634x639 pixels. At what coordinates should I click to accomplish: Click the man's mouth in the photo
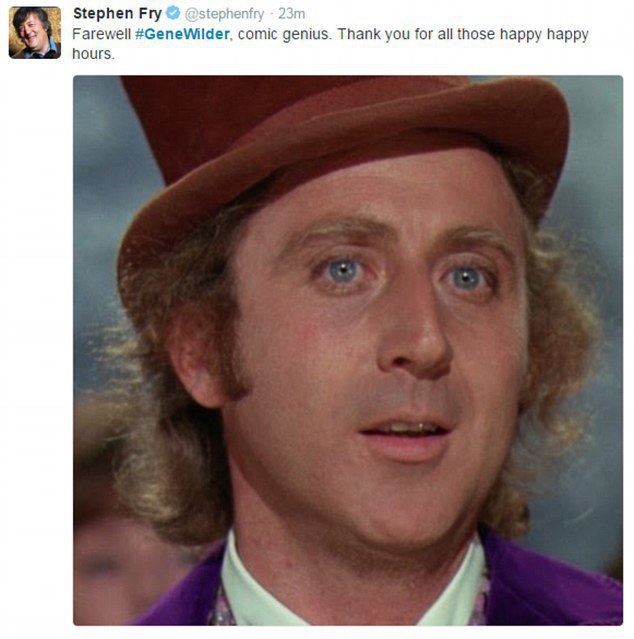(403, 440)
